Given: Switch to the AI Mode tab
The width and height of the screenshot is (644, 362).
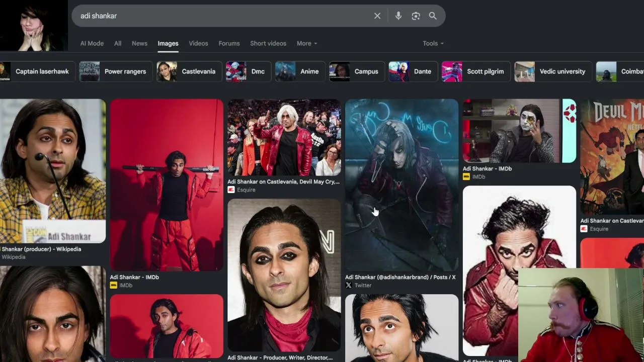Looking at the screenshot, I should (x=92, y=43).
